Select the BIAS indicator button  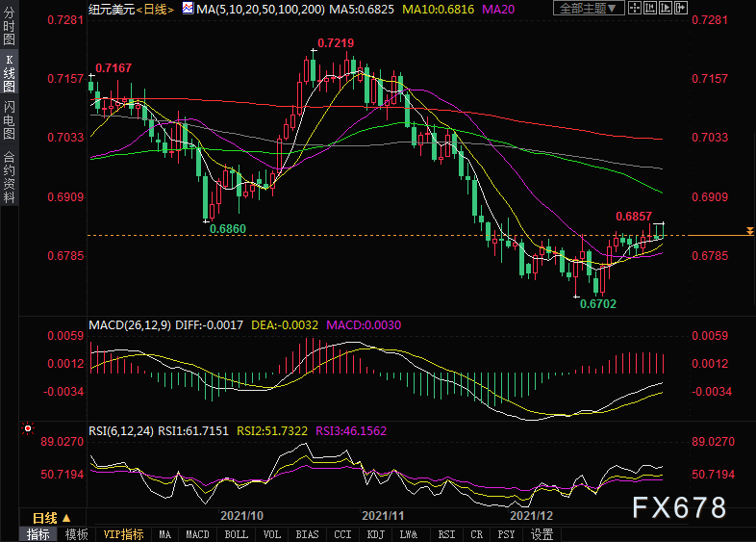click(x=307, y=534)
